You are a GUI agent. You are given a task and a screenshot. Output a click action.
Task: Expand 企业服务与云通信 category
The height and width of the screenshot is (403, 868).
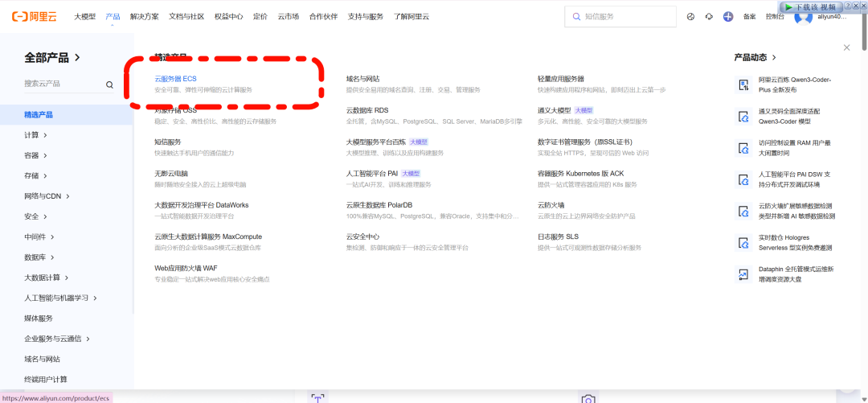(x=58, y=339)
